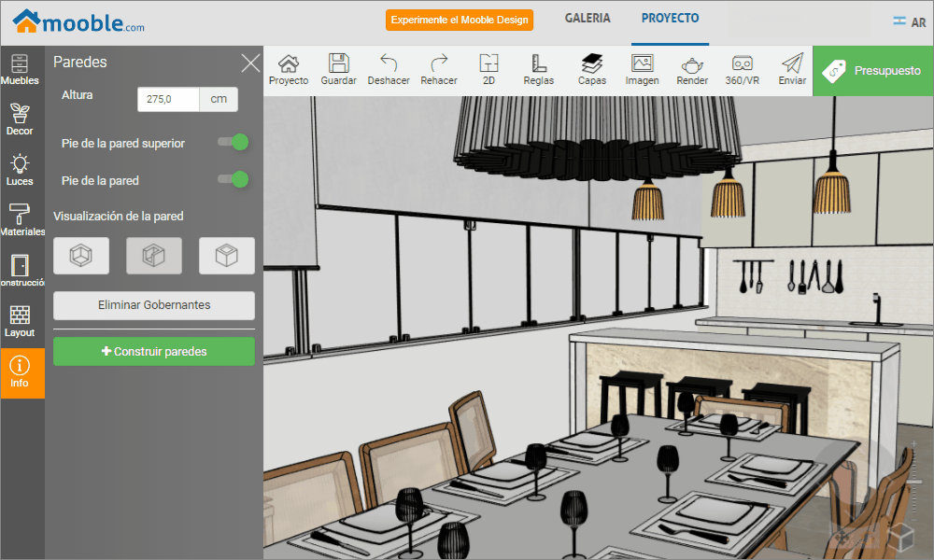Open the Materiales paint roller panel
Screen dimensions: 934x560
tap(22, 220)
